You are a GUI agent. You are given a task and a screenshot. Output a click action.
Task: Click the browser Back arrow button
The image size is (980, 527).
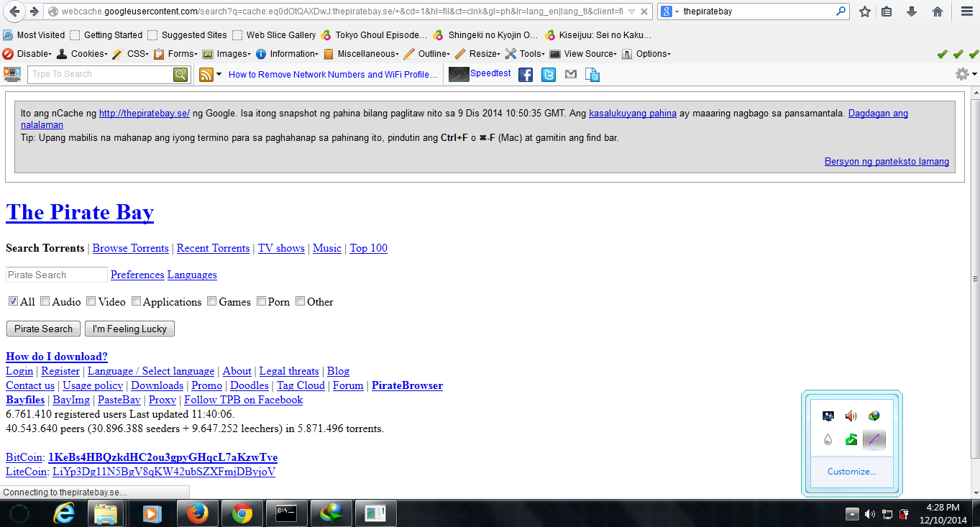[14, 11]
